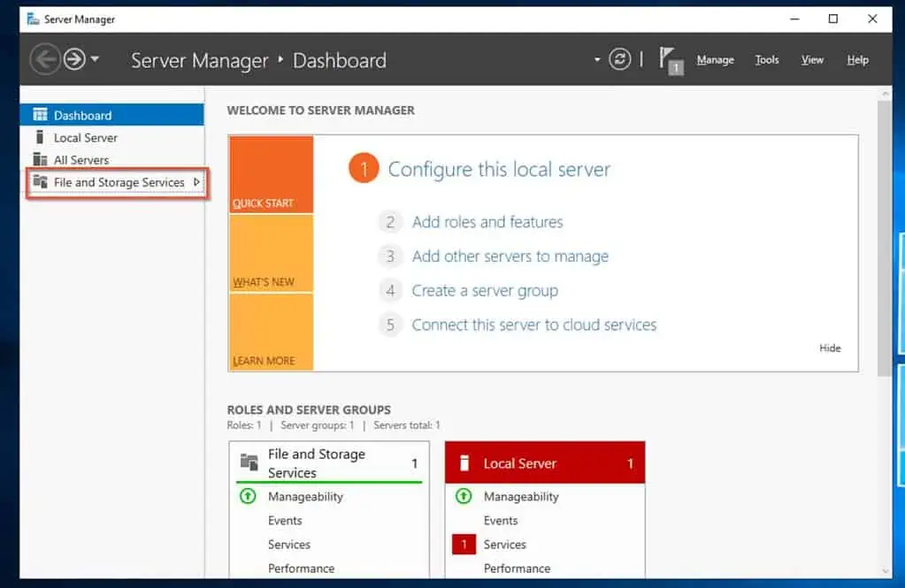The height and width of the screenshot is (588, 905).
Task: Click the Local Server sidebar icon
Action: tap(39, 137)
